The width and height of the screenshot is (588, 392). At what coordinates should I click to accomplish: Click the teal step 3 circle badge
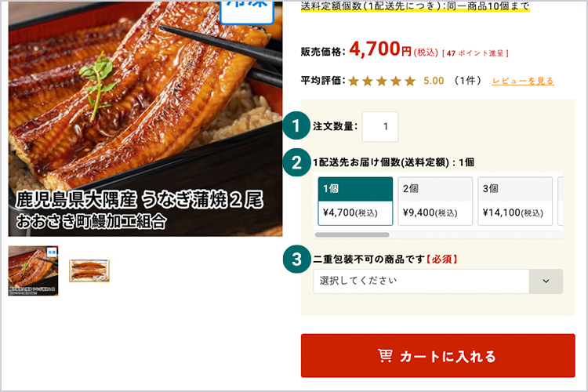[296, 259]
